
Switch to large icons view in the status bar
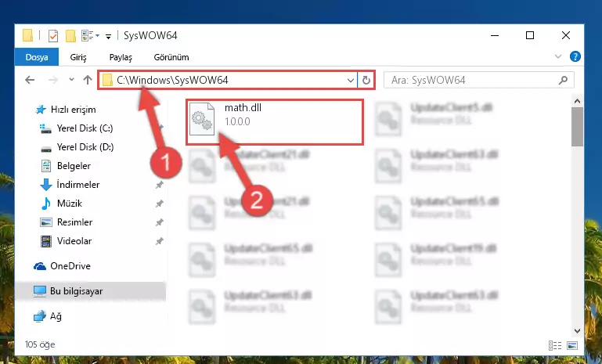point(572,345)
